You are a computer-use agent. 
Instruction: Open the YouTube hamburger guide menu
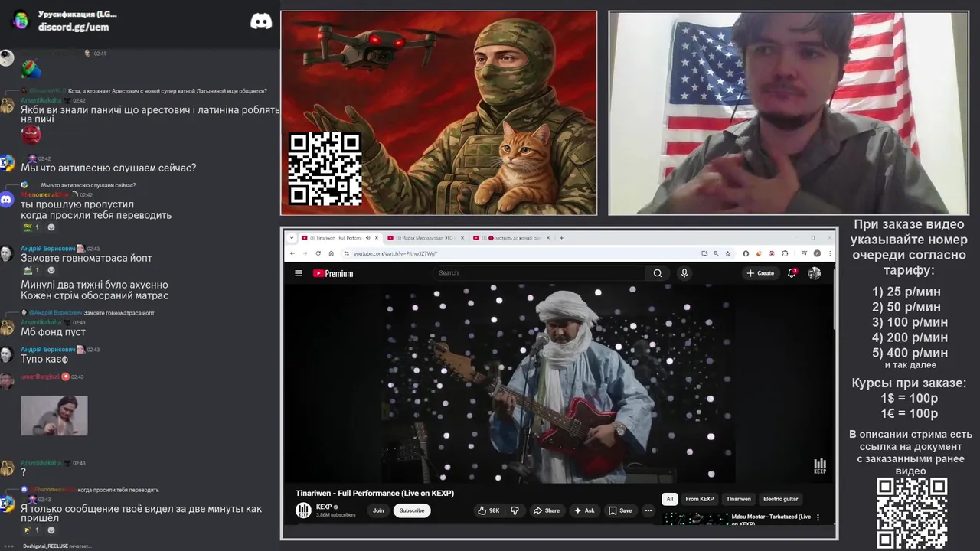coord(299,273)
